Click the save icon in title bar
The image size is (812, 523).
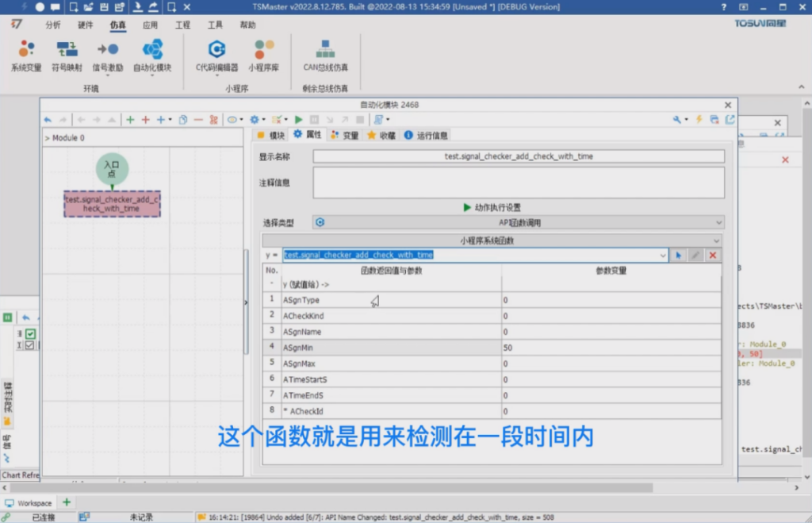click(104, 6)
